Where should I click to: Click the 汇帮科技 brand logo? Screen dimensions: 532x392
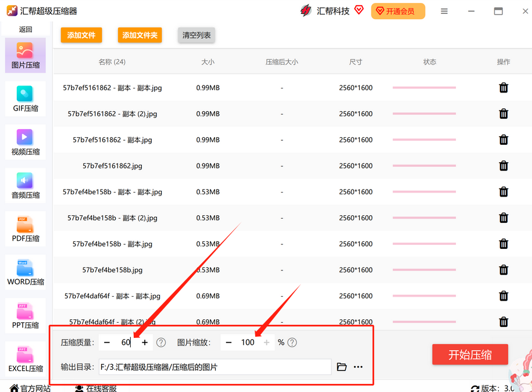306,11
